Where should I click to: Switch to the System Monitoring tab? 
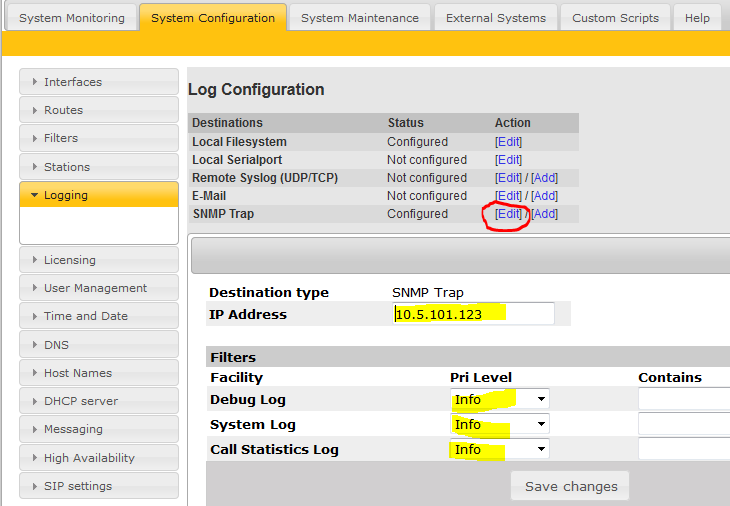(x=72, y=18)
